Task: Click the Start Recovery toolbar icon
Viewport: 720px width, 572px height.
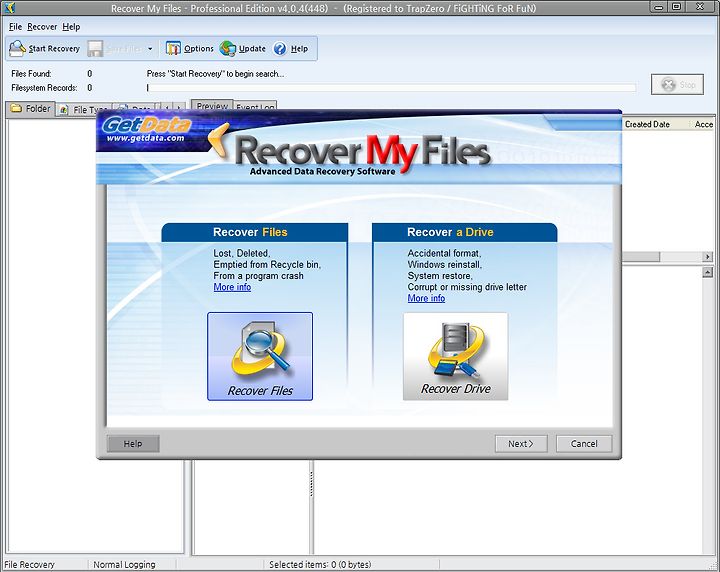Action: (x=17, y=48)
